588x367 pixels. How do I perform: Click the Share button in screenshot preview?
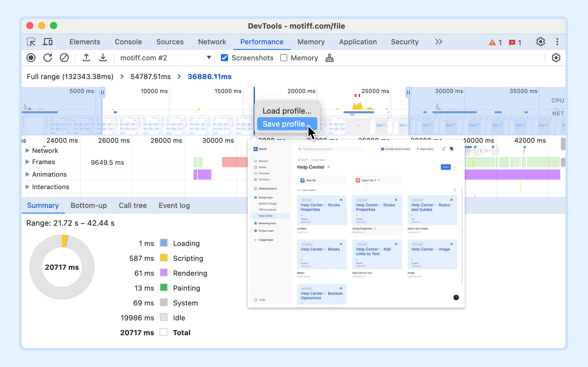point(446,167)
